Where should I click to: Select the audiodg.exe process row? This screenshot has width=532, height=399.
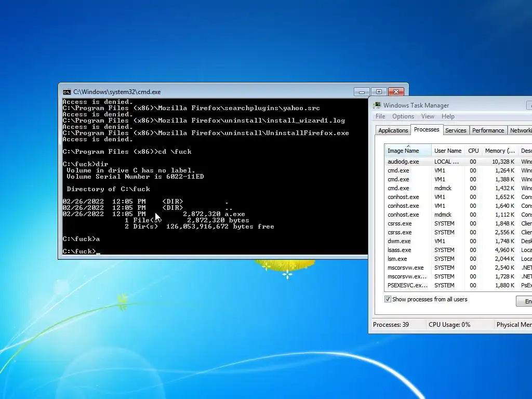pos(458,162)
